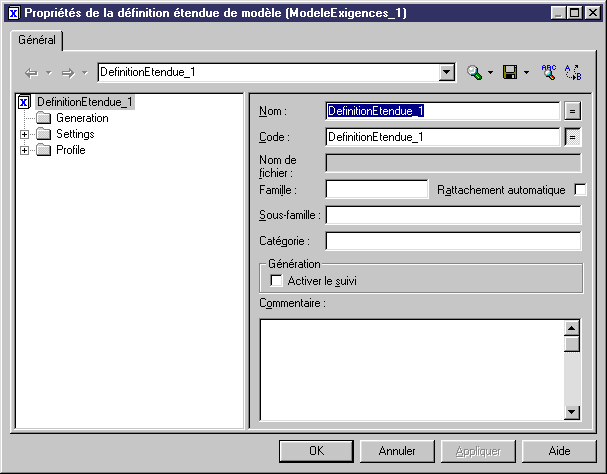607x474 pixels.
Task: Click inside the Famille text field
Action: [x=376, y=189]
